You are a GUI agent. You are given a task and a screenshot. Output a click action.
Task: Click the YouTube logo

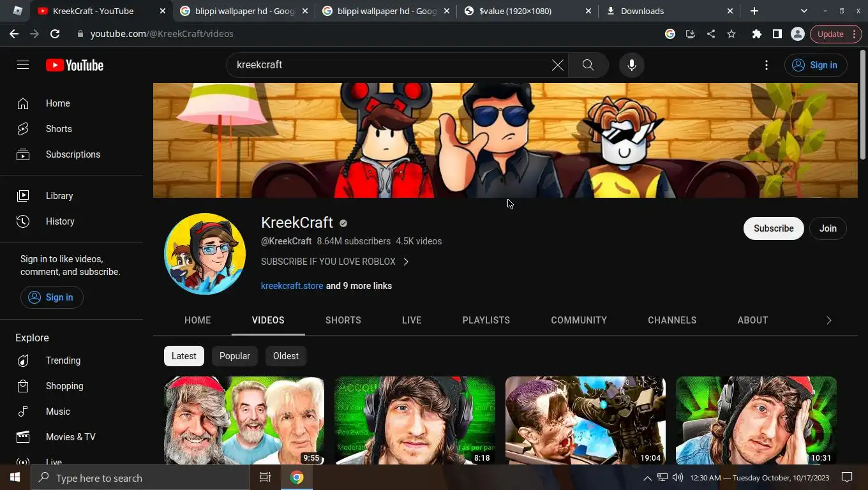tap(75, 65)
